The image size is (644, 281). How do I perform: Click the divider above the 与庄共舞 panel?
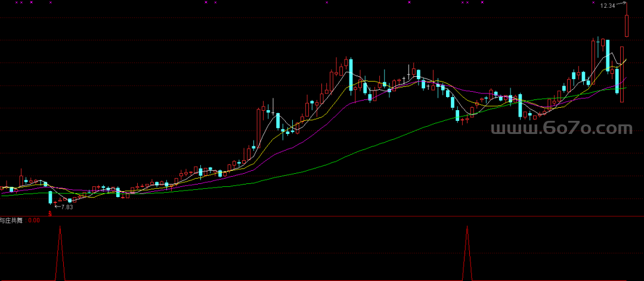322,216
